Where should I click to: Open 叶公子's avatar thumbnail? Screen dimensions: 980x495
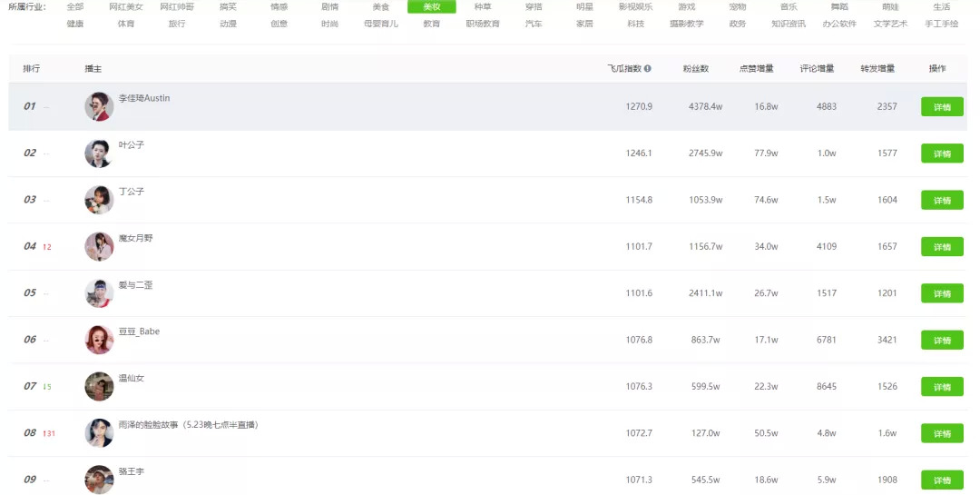point(99,153)
